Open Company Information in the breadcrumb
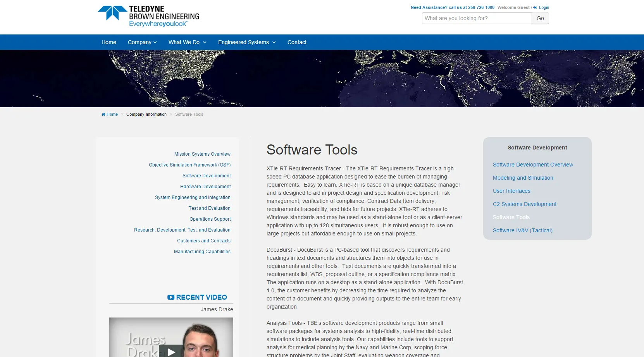The width and height of the screenshot is (644, 357). tap(146, 114)
